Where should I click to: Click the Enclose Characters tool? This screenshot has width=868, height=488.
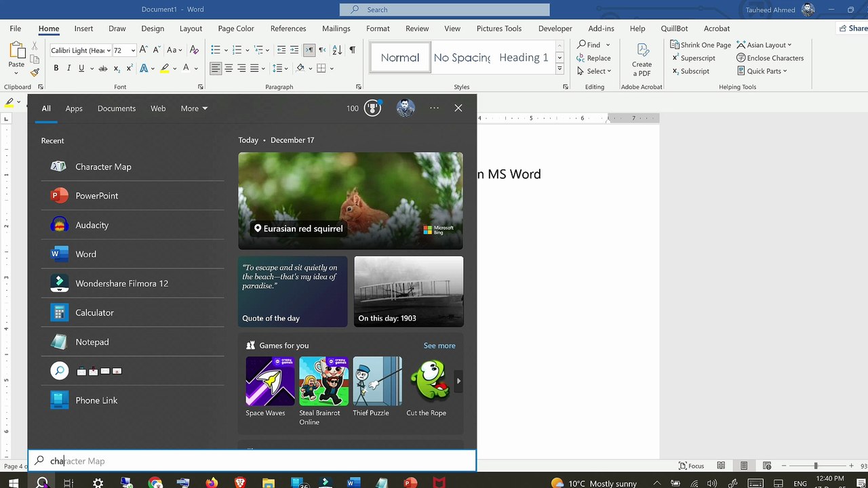[x=770, y=58]
